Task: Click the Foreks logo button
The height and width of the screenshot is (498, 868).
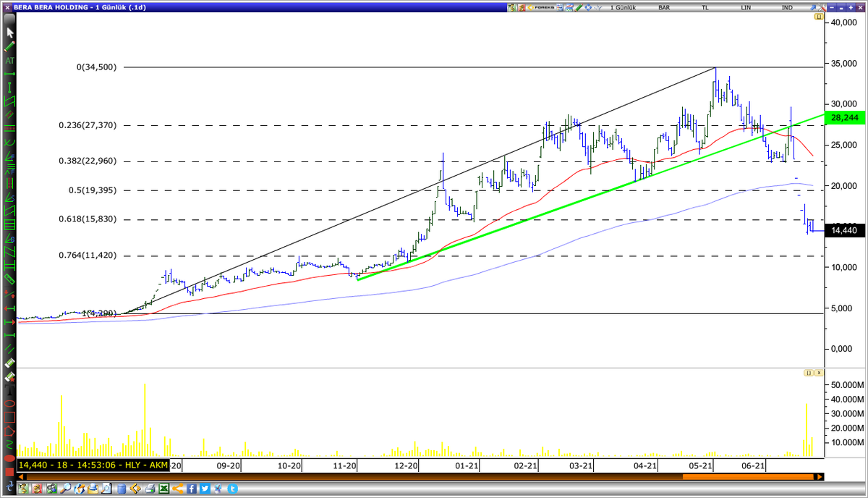Action: pyautogui.click(x=542, y=7)
